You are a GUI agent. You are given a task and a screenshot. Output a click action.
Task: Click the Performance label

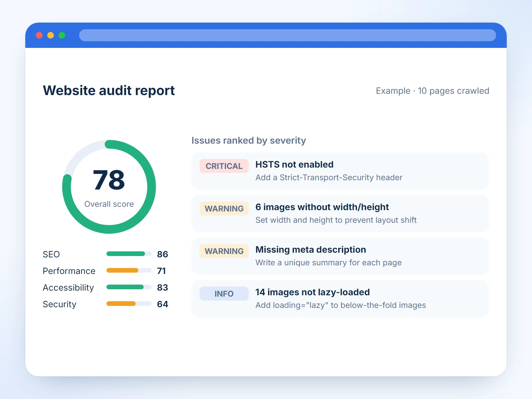coord(69,271)
